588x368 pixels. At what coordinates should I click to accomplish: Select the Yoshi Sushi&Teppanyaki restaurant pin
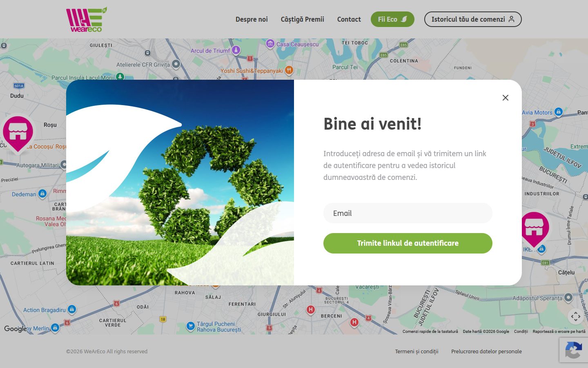point(289,70)
